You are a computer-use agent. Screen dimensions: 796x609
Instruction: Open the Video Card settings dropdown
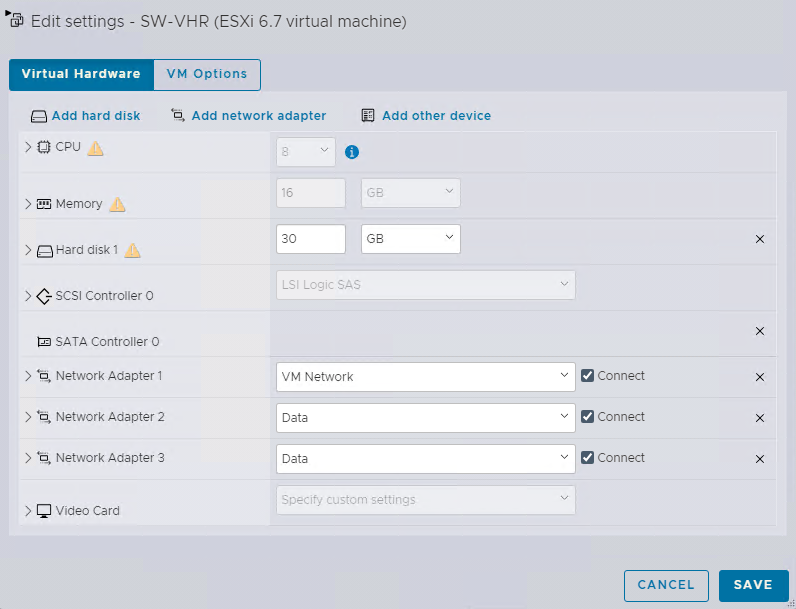click(x=425, y=500)
